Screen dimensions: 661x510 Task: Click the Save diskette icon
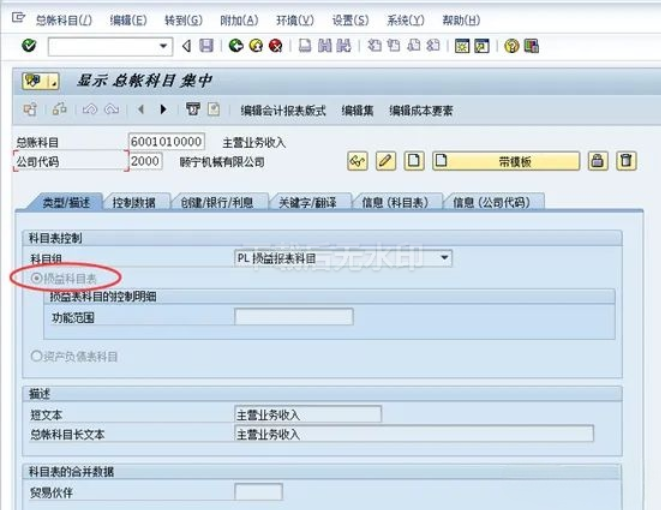tap(206, 46)
